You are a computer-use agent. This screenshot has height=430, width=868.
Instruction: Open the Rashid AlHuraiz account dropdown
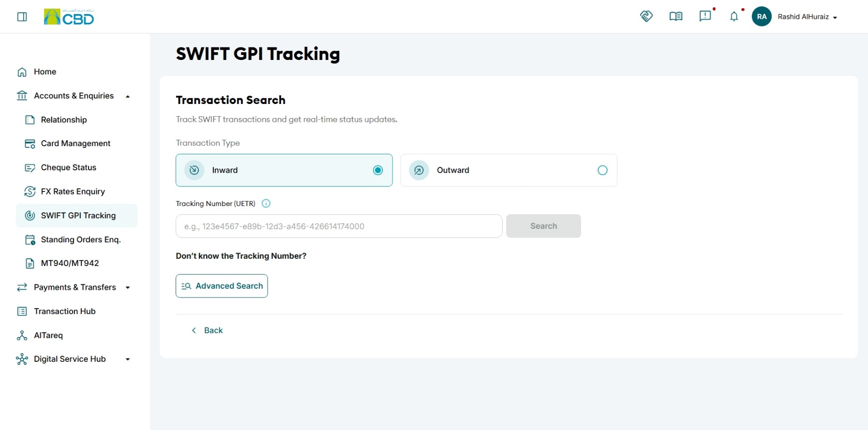point(807,17)
